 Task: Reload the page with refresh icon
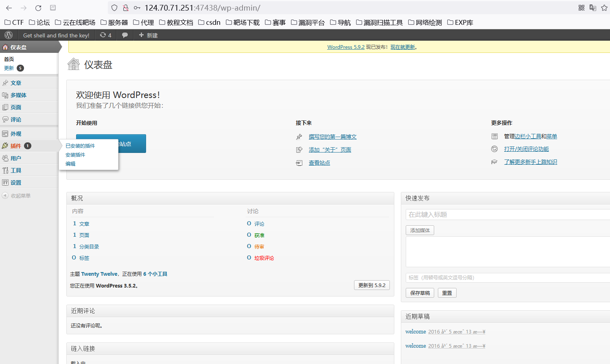38,8
